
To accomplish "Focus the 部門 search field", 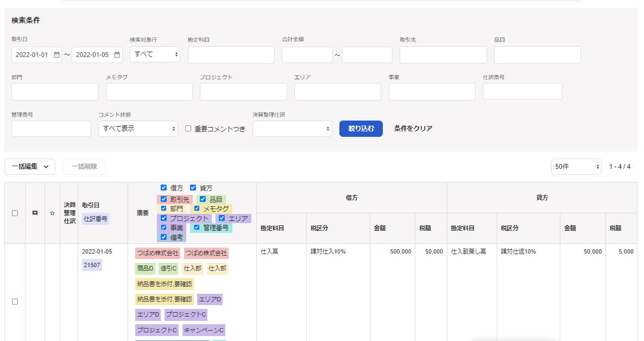I will click(55, 92).
